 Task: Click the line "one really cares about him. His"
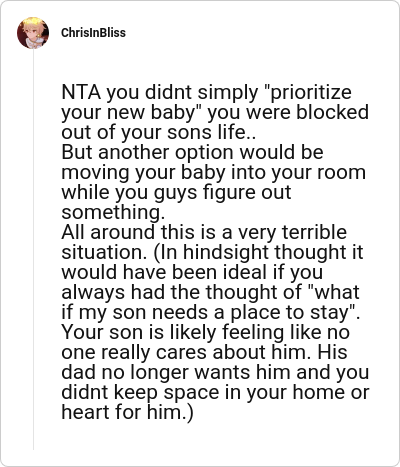204,352
